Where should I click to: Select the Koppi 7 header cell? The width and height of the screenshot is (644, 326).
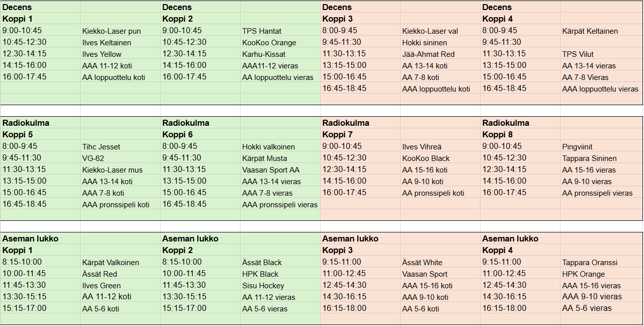(338, 135)
